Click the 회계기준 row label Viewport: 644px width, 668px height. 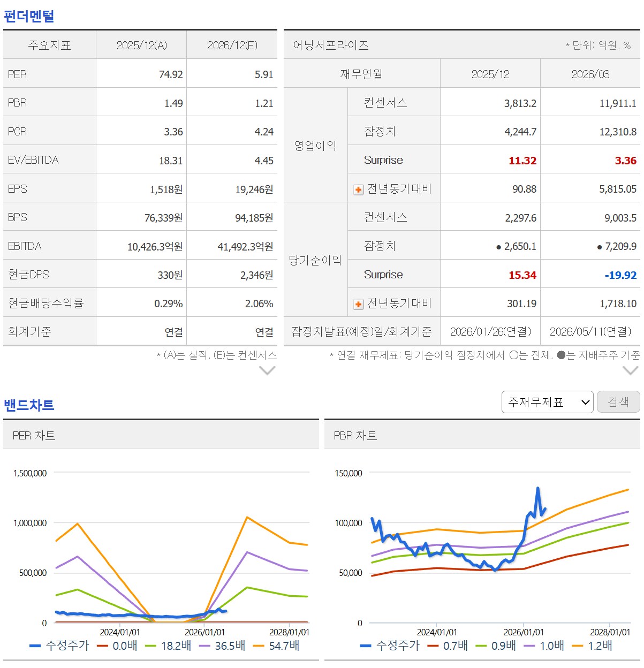coord(29,332)
